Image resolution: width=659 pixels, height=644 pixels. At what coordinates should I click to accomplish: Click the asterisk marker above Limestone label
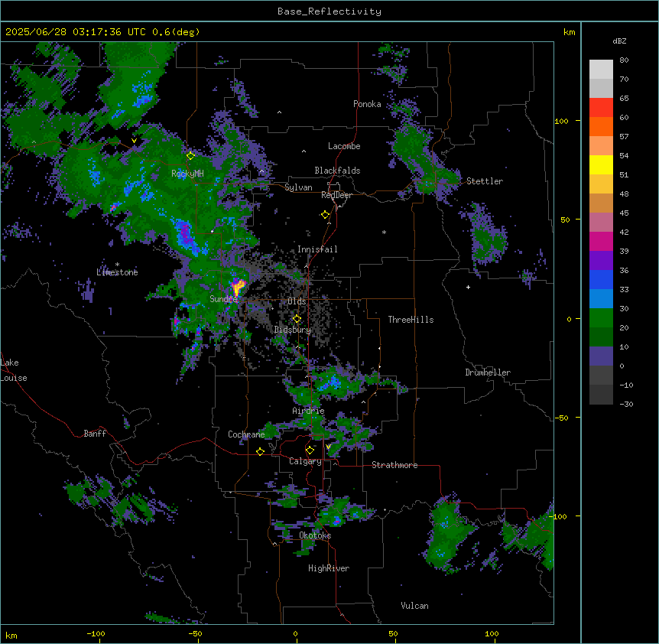117,265
